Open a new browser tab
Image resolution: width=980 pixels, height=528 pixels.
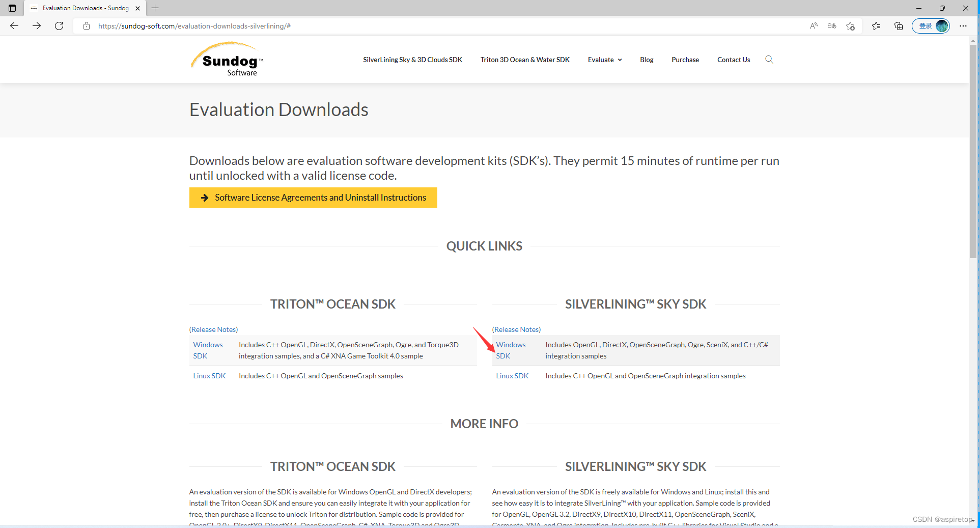coord(155,8)
